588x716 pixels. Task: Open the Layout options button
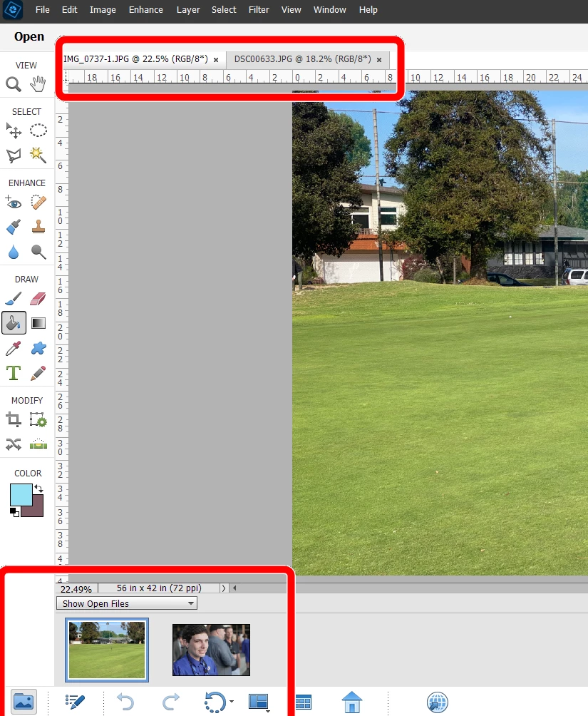[259, 702]
